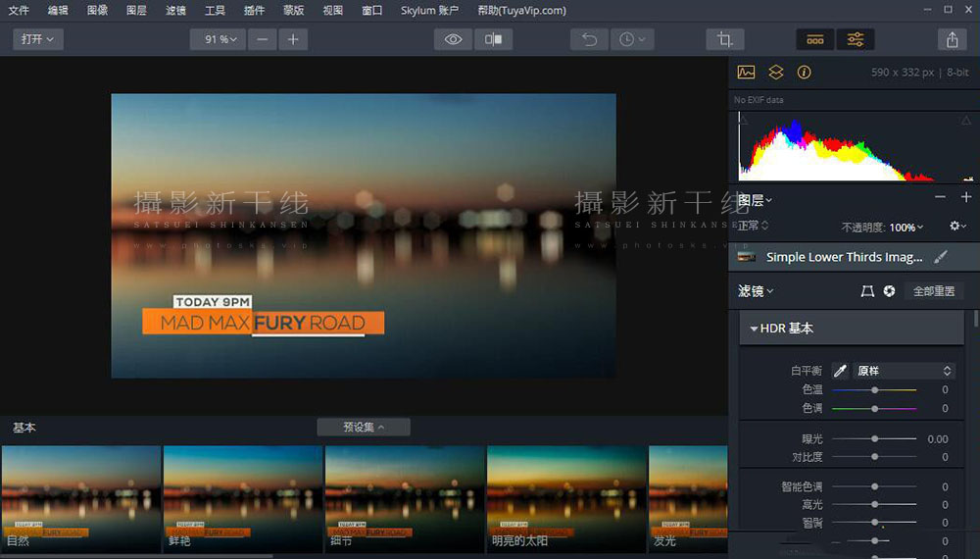Image resolution: width=980 pixels, height=559 pixels.
Task: Open the Skylum 账户 menu
Action: tap(429, 10)
